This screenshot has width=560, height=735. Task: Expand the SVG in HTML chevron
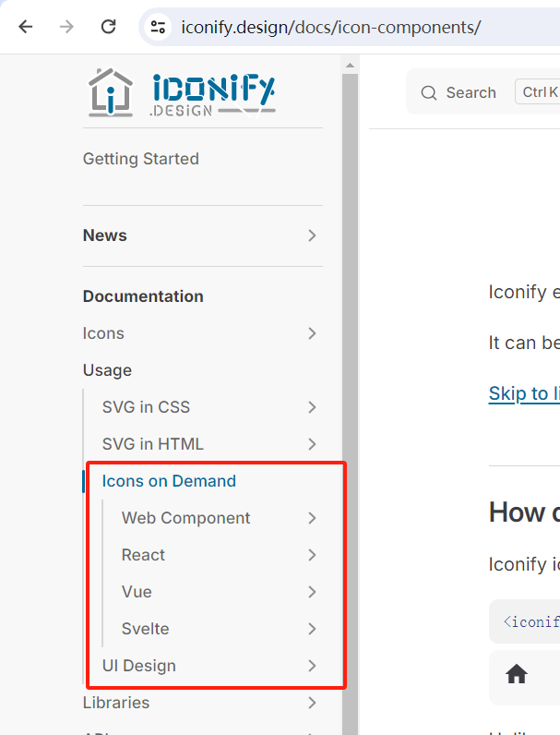313,444
